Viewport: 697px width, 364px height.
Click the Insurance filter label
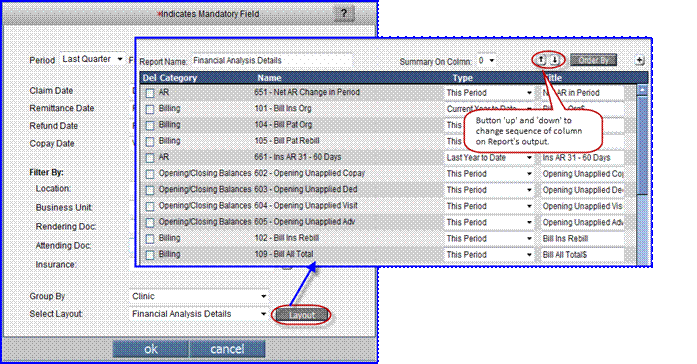coord(56,265)
